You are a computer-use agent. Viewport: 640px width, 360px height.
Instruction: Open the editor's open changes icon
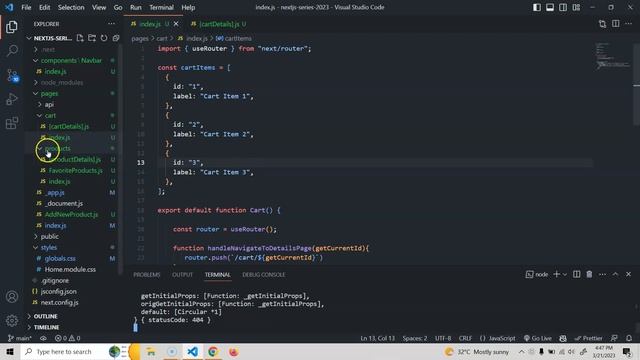(x=602, y=24)
